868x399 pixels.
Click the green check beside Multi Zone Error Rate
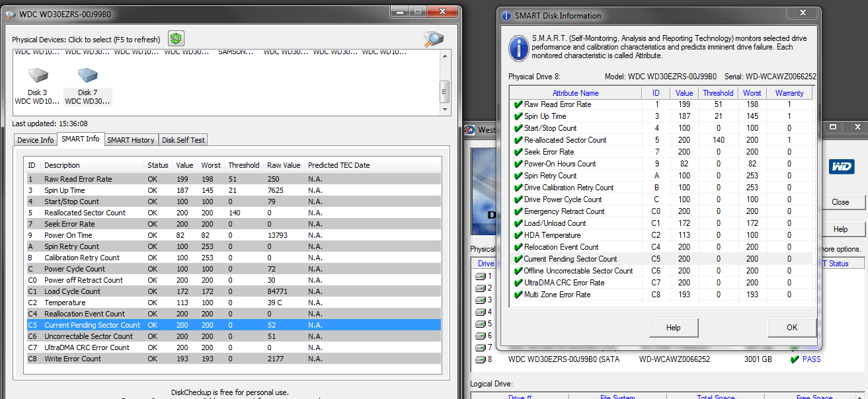click(x=518, y=295)
